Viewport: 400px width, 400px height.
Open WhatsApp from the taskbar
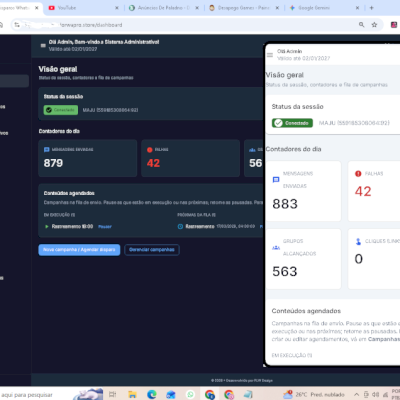click(190, 395)
